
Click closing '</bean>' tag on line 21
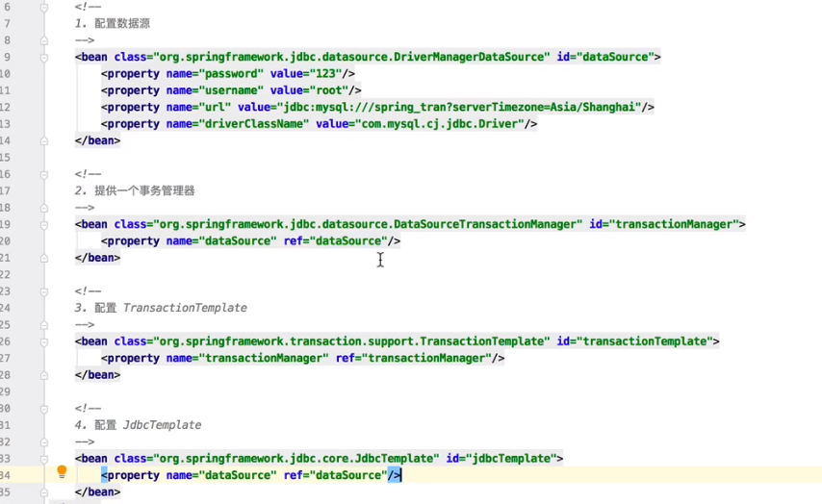coord(97,258)
